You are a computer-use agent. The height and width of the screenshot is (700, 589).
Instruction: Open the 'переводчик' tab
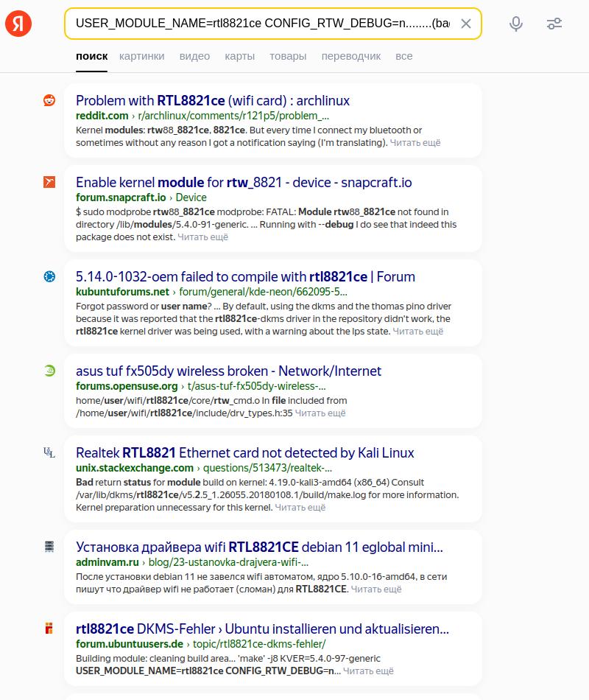(x=351, y=56)
